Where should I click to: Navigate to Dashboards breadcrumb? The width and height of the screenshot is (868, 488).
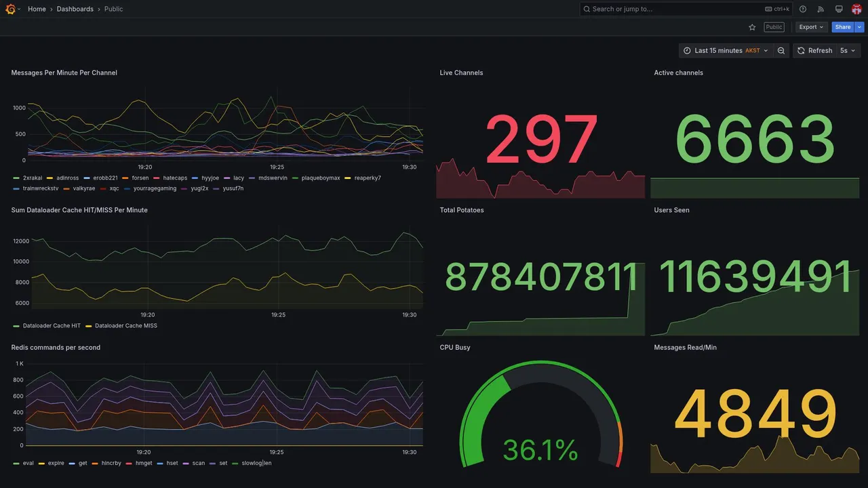(75, 9)
